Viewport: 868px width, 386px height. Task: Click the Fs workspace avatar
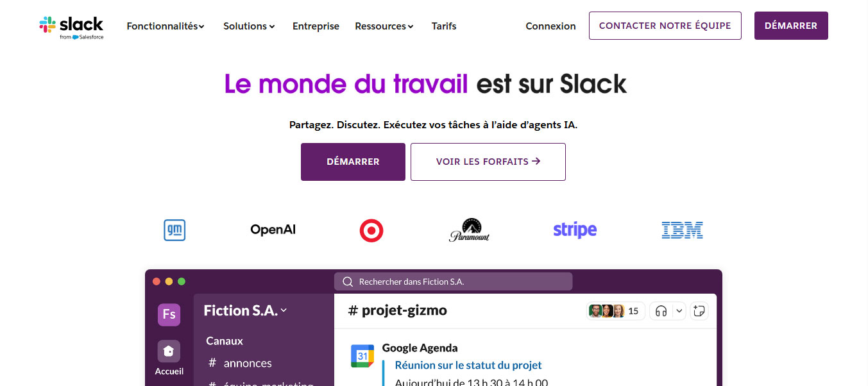pyautogui.click(x=169, y=314)
